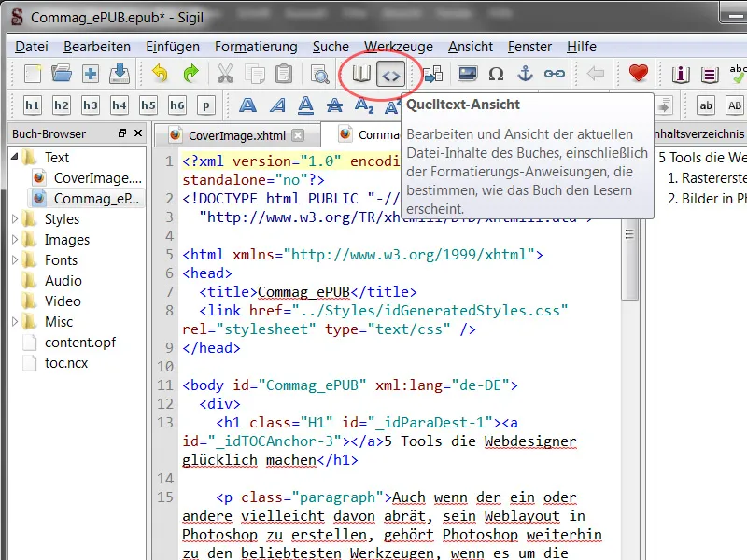Viewport: 747px width, 560px height.
Task: Open the Einfügen menu
Action: 173,47
